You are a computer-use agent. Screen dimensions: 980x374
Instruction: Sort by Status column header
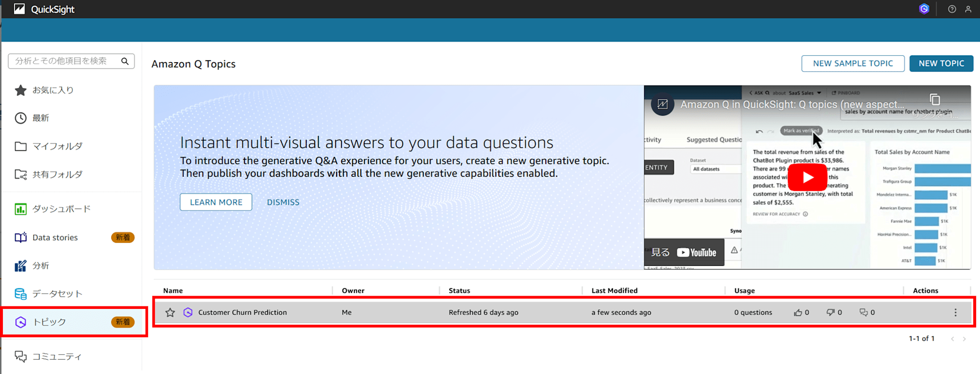[460, 291]
